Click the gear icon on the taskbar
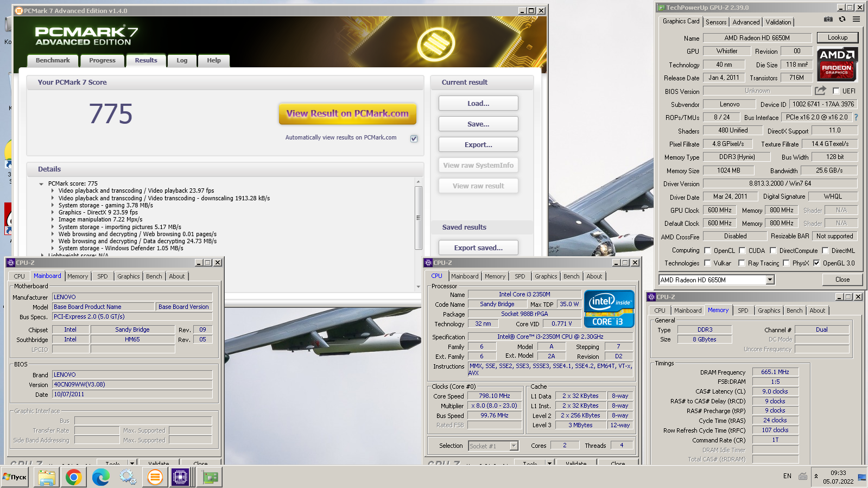The width and height of the screenshot is (868, 488). pos(128,477)
